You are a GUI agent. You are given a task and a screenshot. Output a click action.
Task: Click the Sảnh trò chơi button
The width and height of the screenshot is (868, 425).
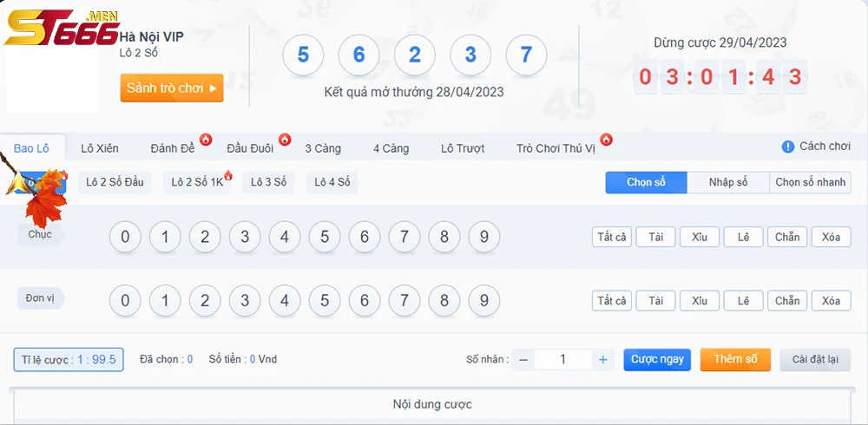click(x=172, y=88)
